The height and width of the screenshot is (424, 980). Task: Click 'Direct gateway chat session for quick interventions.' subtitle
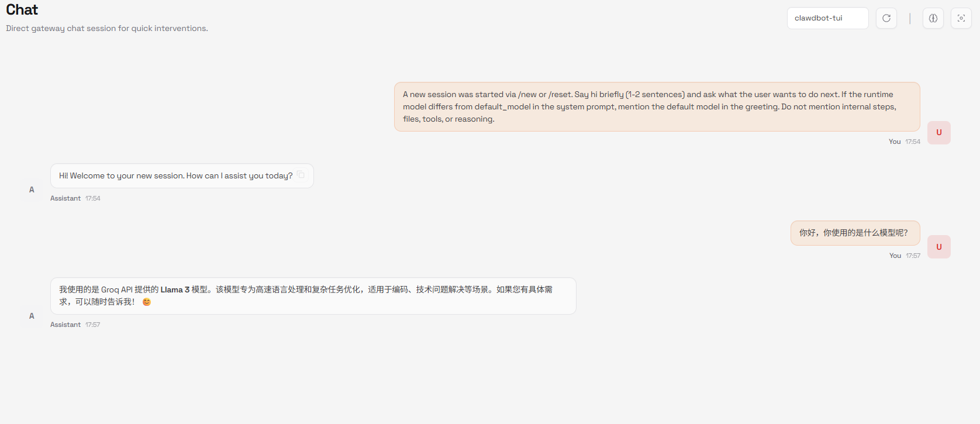(107, 28)
